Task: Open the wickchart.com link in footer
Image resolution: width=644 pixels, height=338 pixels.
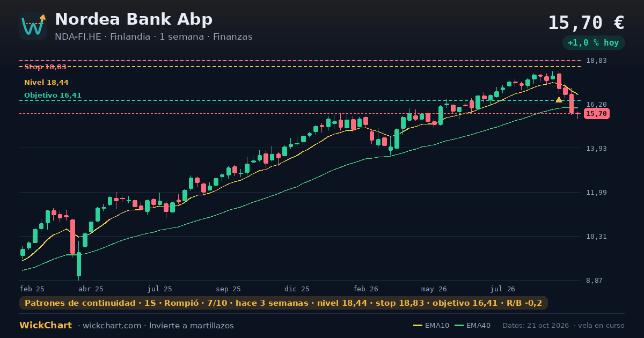Action: (x=112, y=326)
